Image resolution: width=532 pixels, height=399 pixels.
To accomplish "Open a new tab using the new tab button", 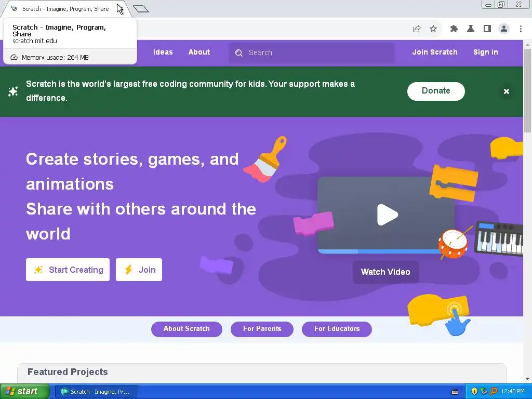I will [141, 9].
